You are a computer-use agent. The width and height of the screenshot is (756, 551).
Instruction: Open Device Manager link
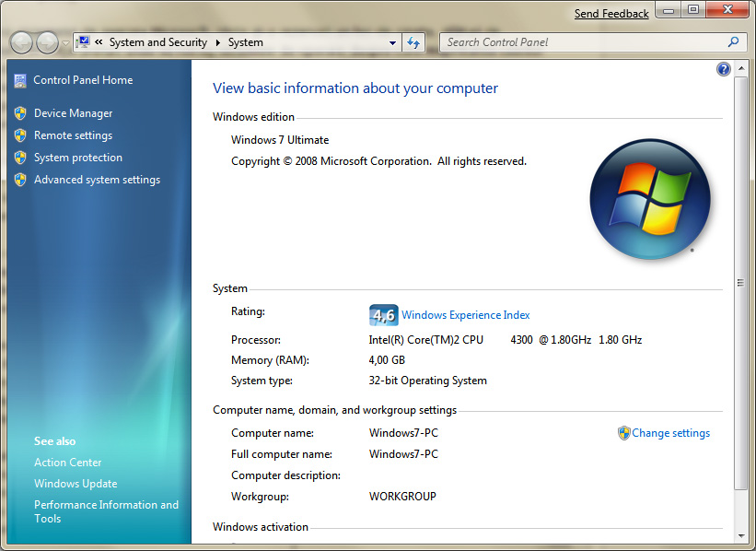pyautogui.click(x=74, y=113)
